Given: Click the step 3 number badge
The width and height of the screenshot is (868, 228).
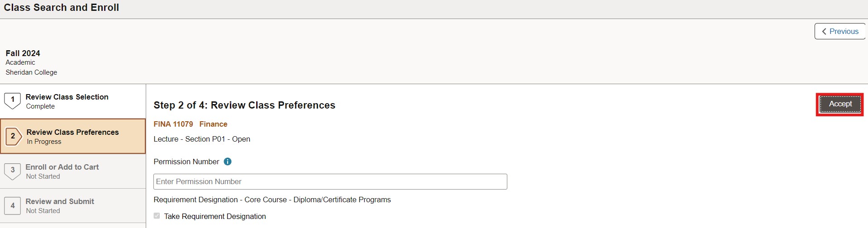Looking at the screenshot, I should [x=13, y=171].
